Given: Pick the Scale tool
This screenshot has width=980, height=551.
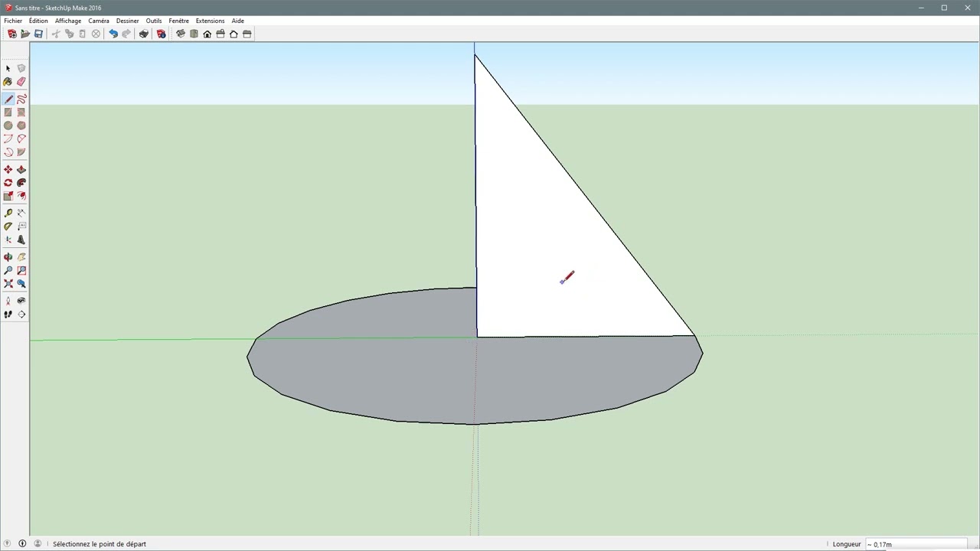Looking at the screenshot, I should coord(8,196).
